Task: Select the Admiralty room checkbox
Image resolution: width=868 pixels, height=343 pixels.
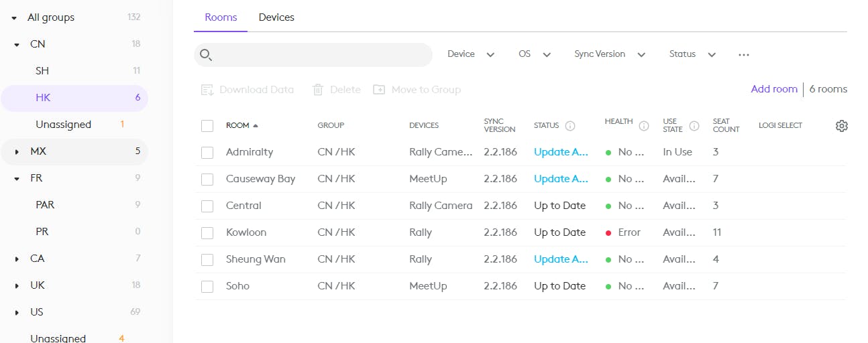Action: pos(207,153)
